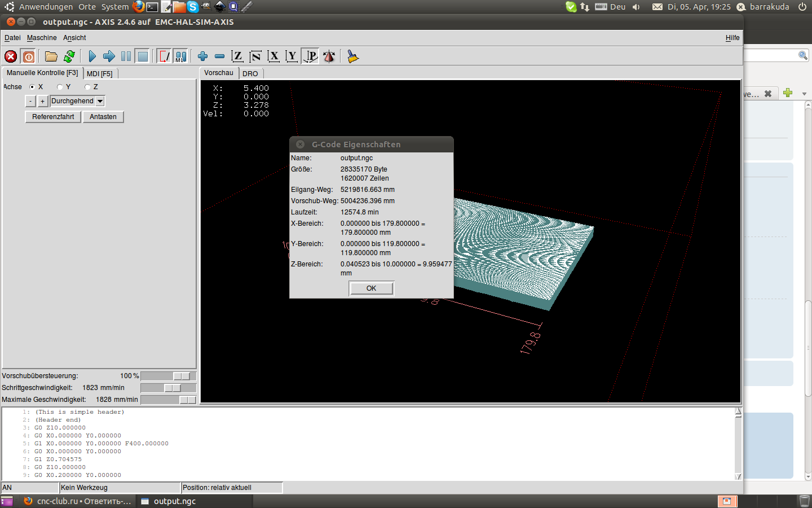This screenshot has width=812, height=508.
Task: Clear the live plot with the broom icon
Action: (352, 56)
